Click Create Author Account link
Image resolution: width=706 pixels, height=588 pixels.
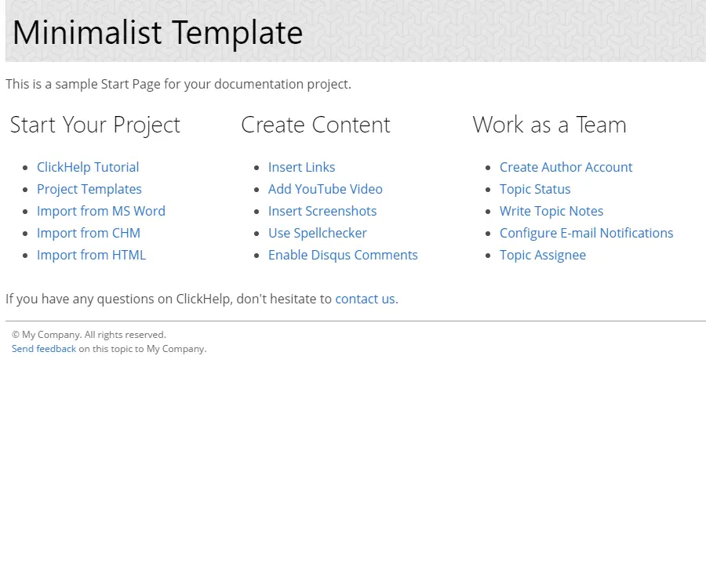point(566,167)
